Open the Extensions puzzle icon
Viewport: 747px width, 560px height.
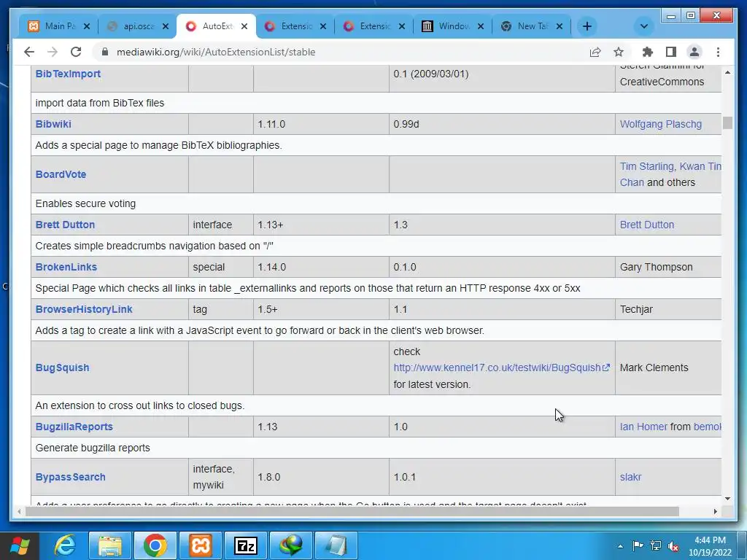648,52
